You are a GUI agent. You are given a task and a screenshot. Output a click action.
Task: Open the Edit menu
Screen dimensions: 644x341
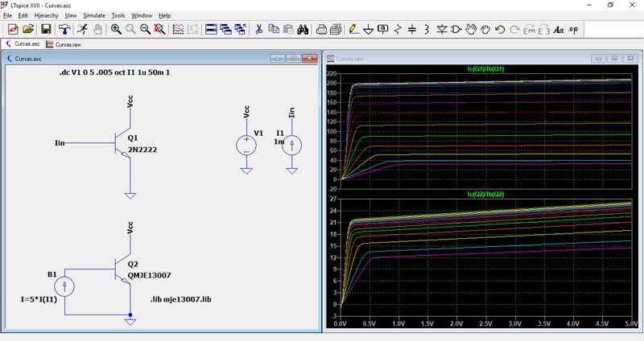tap(23, 15)
